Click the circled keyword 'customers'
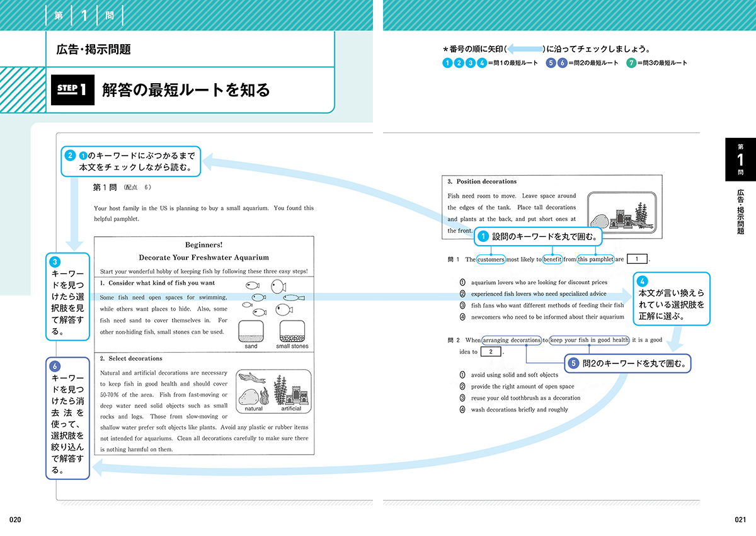 click(491, 259)
